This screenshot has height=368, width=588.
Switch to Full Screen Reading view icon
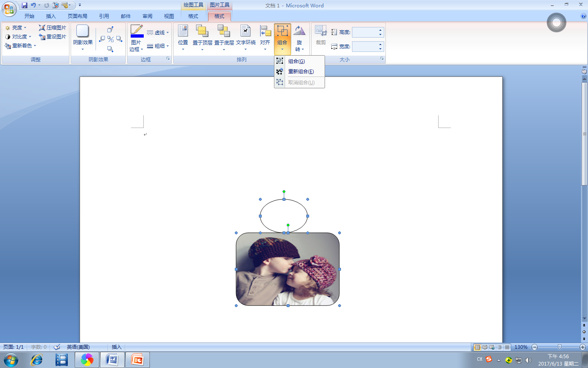point(485,347)
